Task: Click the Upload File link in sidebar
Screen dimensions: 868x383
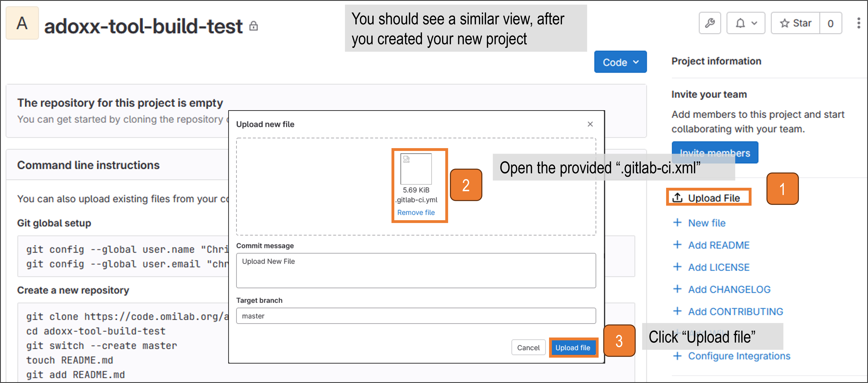Action: (714, 198)
